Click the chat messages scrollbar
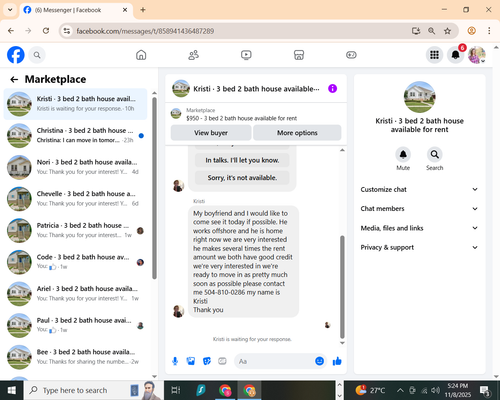 342,287
